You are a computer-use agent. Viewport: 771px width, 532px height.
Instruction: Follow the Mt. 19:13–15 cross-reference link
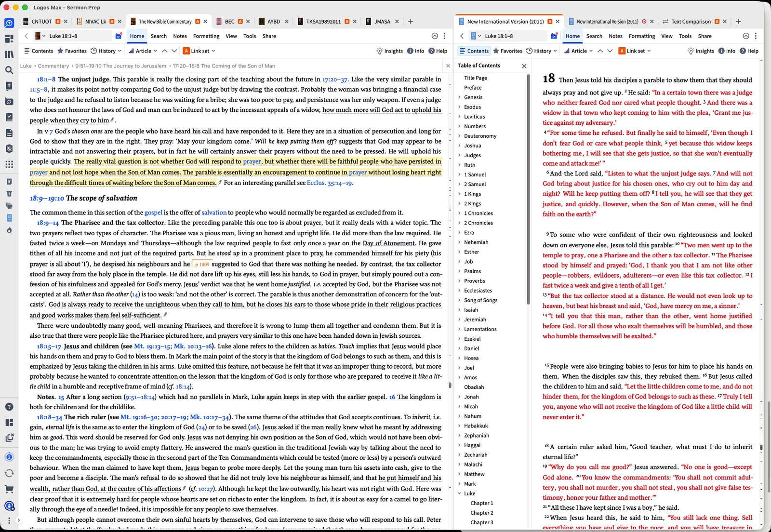pos(152,346)
